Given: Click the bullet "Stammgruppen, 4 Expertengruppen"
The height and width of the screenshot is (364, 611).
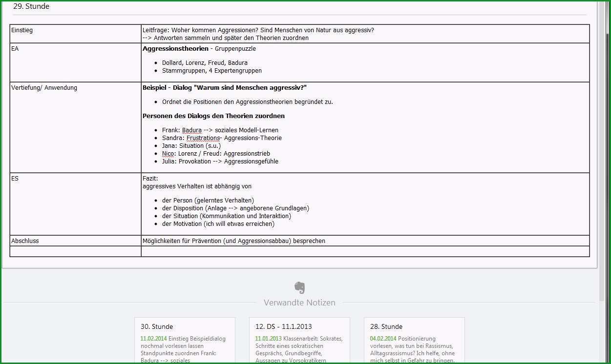Looking at the screenshot, I should point(212,71).
